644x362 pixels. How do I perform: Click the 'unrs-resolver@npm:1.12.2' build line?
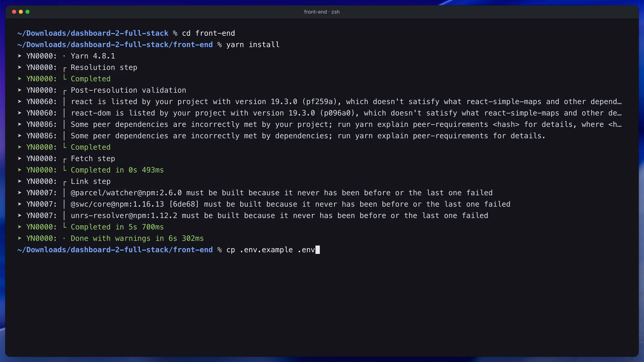point(279,216)
